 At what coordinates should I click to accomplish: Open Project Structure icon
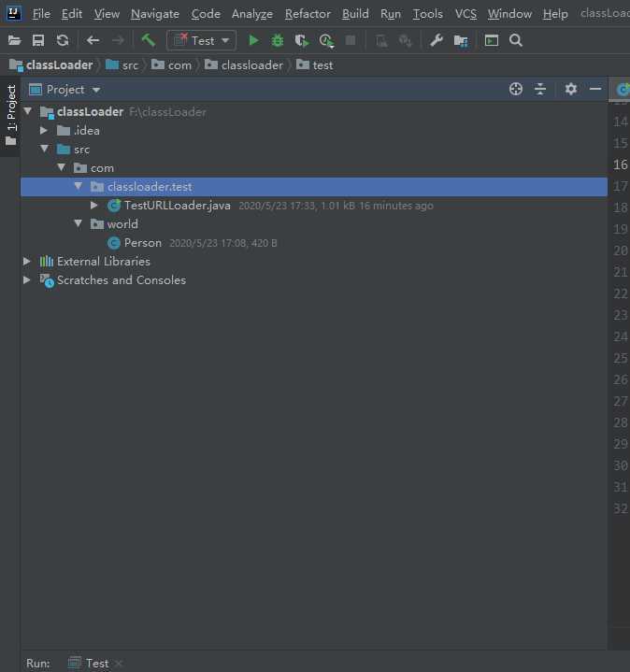tap(461, 41)
